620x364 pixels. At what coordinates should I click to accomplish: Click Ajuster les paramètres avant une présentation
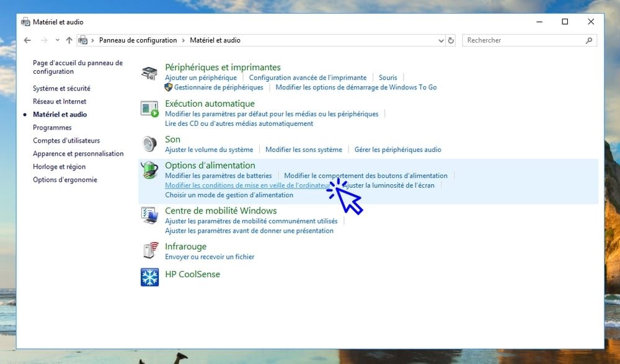pyautogui.click(x=249, y=231)
